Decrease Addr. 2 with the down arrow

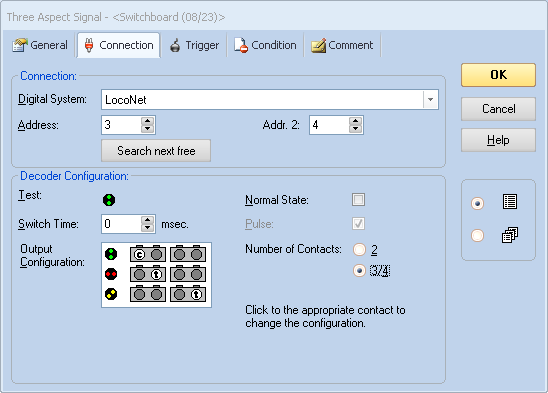[355, 129]
